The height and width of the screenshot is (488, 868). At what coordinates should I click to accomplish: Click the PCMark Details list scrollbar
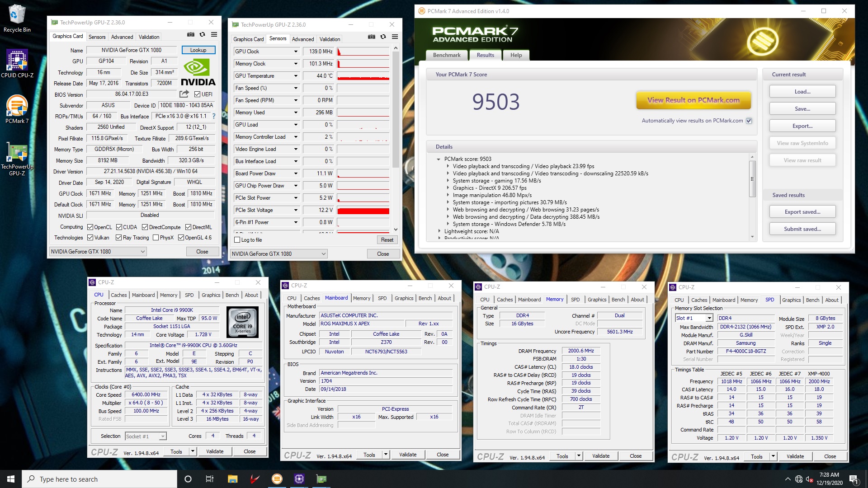coord(752,178)
